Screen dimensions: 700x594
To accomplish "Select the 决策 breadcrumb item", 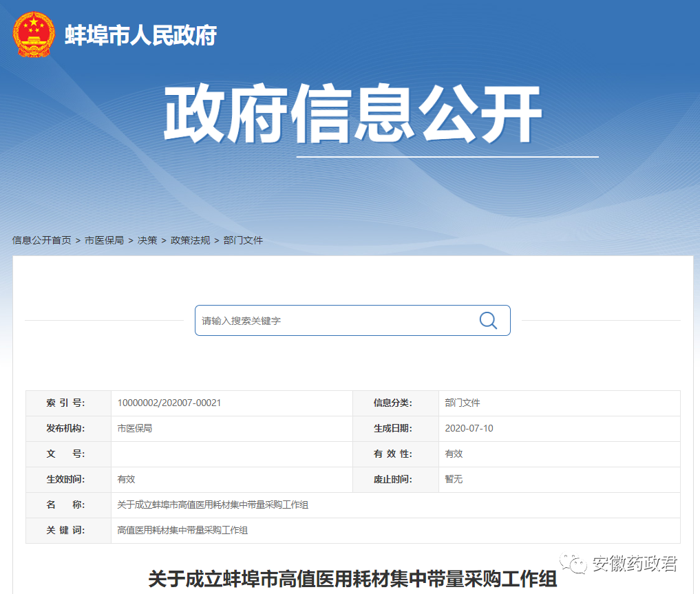I will tap(147, 240).
